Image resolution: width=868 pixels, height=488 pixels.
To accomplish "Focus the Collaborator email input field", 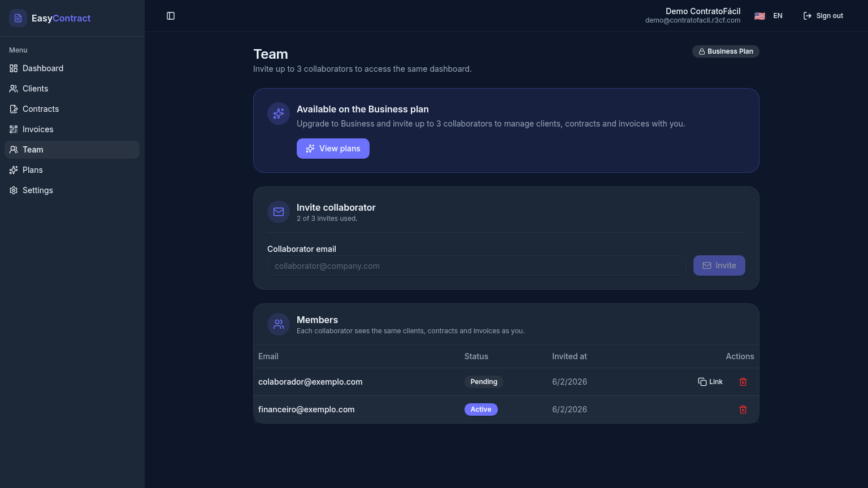I will pos(476,265).
